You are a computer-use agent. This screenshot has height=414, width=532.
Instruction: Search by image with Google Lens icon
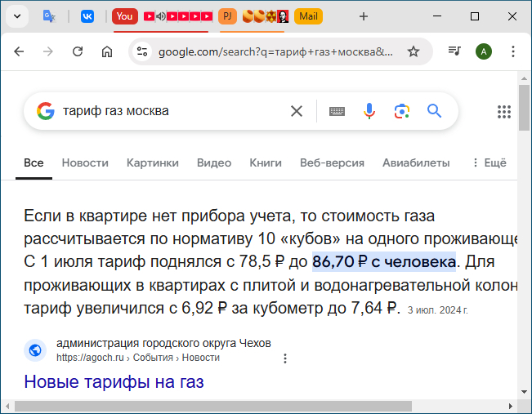coord(402,111)
